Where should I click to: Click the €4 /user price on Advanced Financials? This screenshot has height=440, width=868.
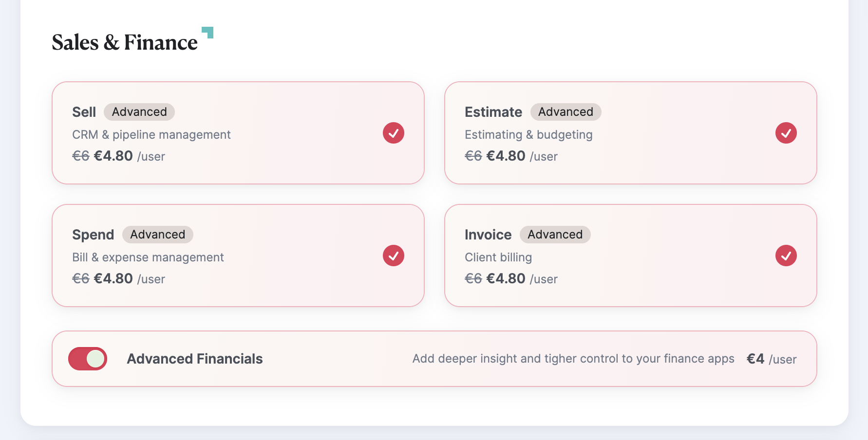point(772,359)
